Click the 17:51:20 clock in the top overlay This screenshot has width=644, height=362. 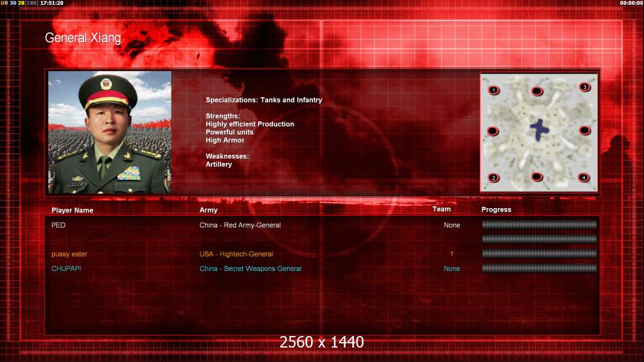pyautogui.click(x=52, y=3)
